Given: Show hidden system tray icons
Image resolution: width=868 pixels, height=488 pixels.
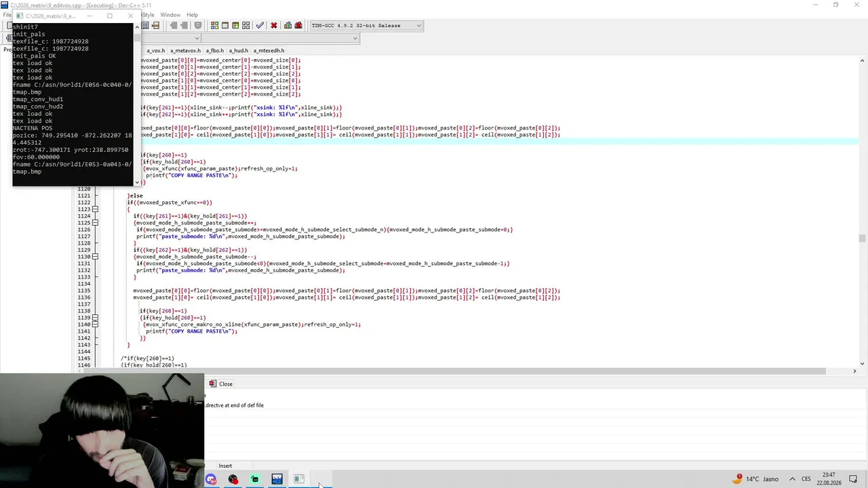Looking at the screenshot, I should [792, 479].
